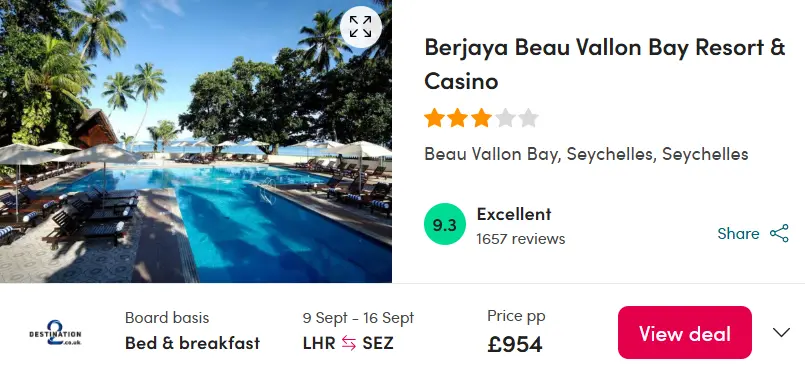Click the 9 Sept - 16 Sept dates
The image size is (805, 367).
click(358, 318)
